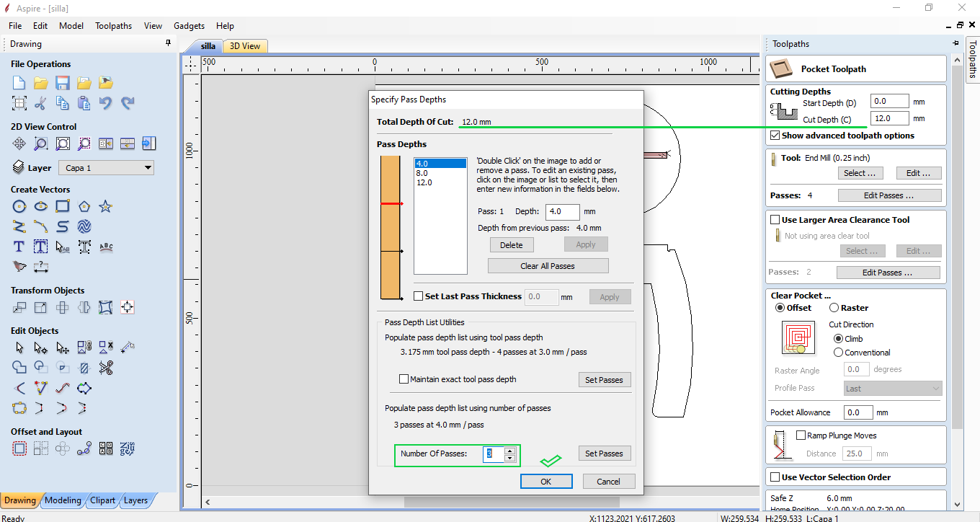Click the Paste clipboard icon
Screen dimensions: 980x522
coord(84,103)
